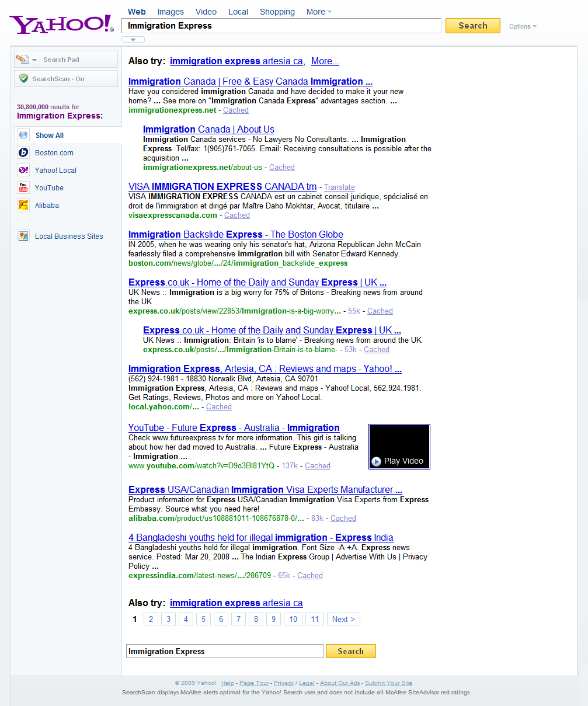The width and height of the screenshot is (588, 706).
Task: Filter results by Alibaba
Action: click(x=47, y=206)
